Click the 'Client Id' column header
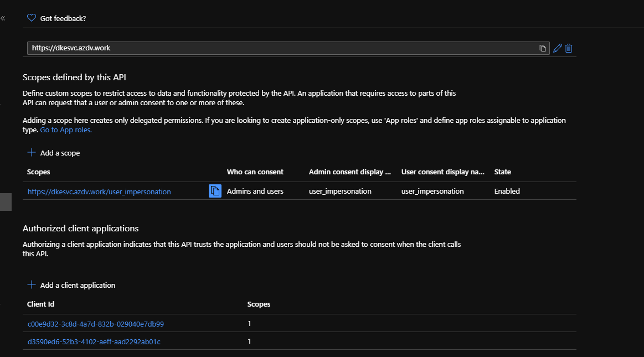This screenshot has width=644, height=357. pos(40,304)
